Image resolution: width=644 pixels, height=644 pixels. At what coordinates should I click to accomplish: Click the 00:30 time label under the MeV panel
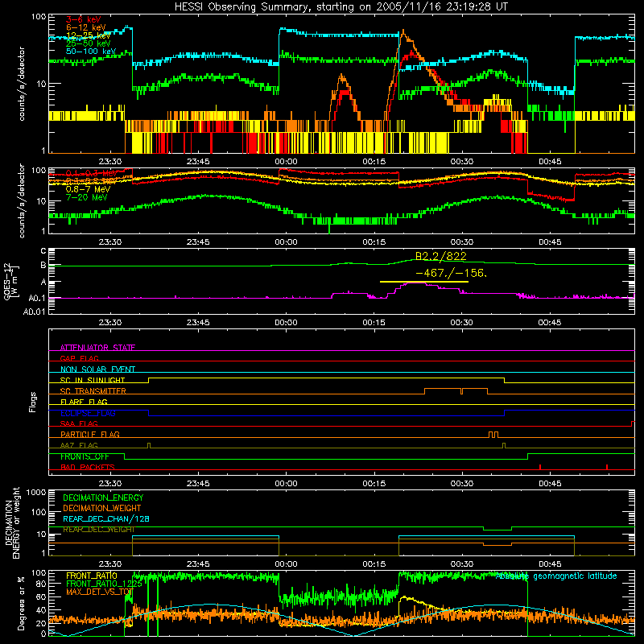click(x=462, y=242)
